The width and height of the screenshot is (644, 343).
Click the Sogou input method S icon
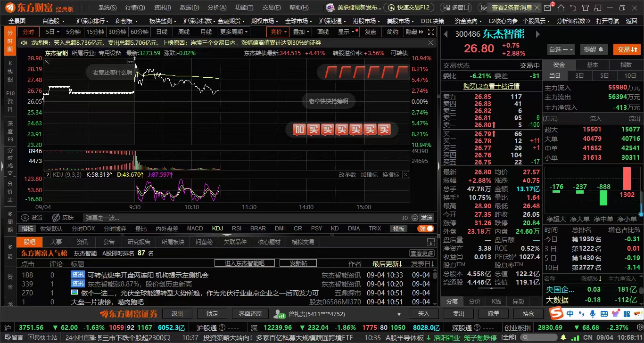coord(557,313)
